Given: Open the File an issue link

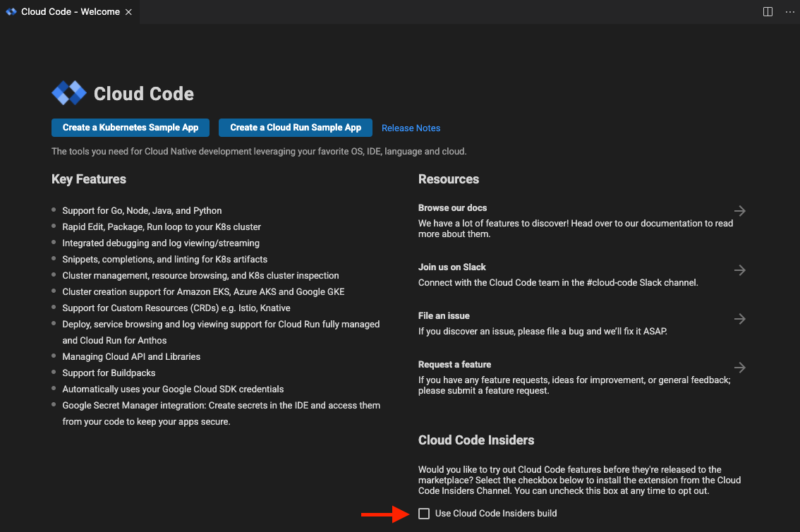Looking at the screenshot, I should 444,315.
